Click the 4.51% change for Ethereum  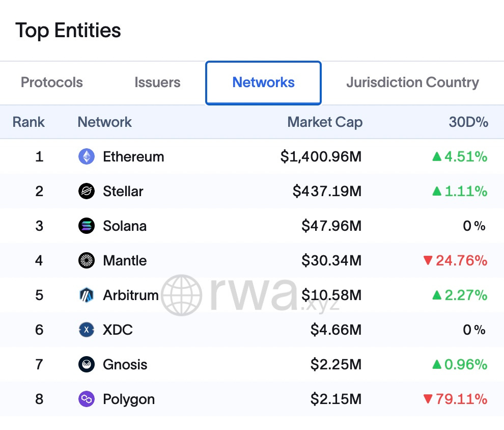click(460, 156)
